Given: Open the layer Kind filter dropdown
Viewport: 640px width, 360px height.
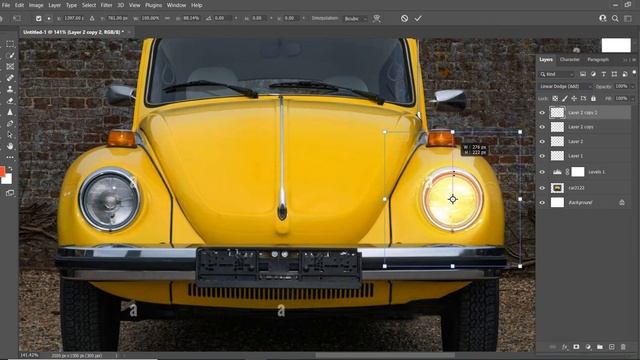Looking at the screenshot, I should point(557,74).
